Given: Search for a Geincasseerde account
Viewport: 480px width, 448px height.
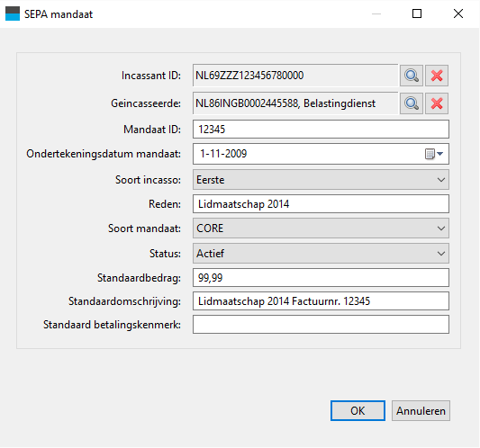Looking at the screenshot, I should (412, 103).
